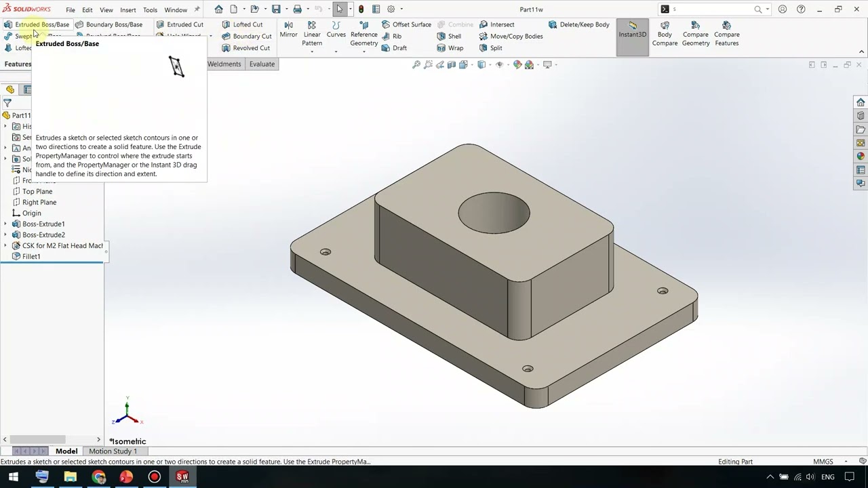Image resolution: width=868 pixels, height=488 pixels.
Task: Click the Zoom to Area icon
Action: 428,64
